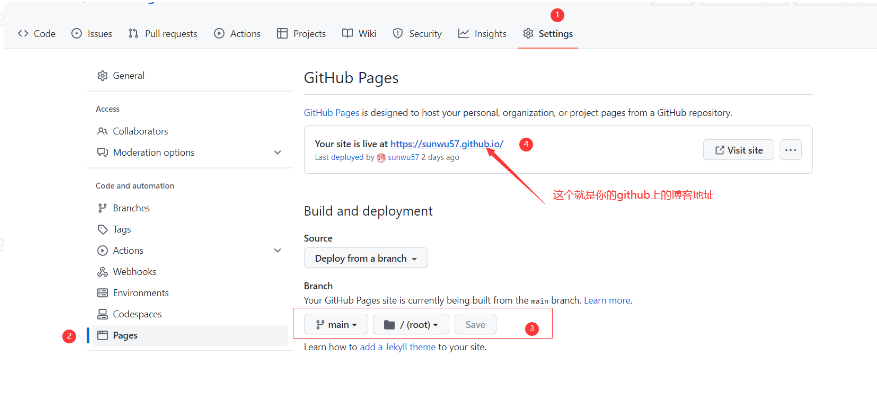Click the sunwu57 avatar image

381,158
